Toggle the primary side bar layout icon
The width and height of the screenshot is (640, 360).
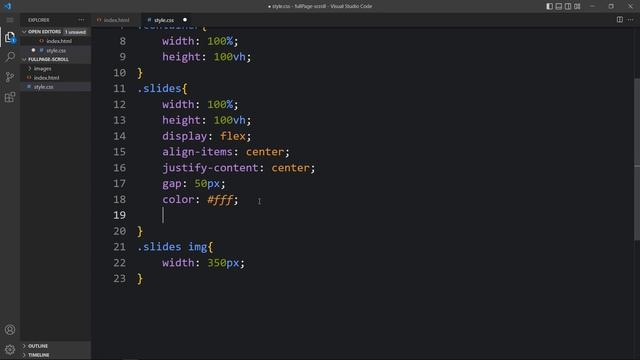coord(549,6)
